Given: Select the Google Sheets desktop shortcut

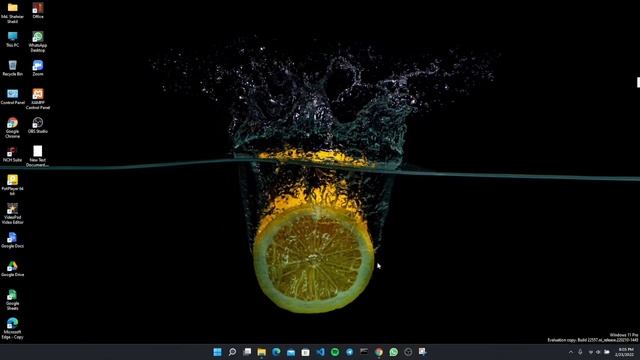Looking at the screenshot, I should (12, 300).
